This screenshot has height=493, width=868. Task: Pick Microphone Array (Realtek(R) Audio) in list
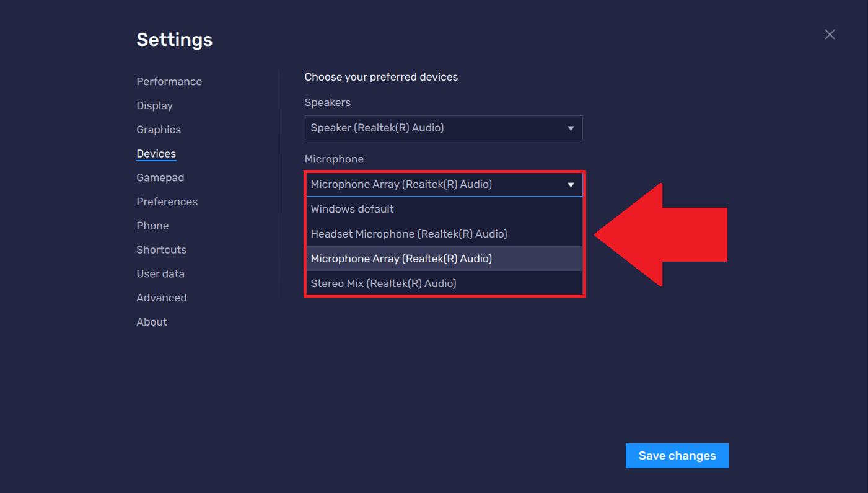(x=445, y=259)
